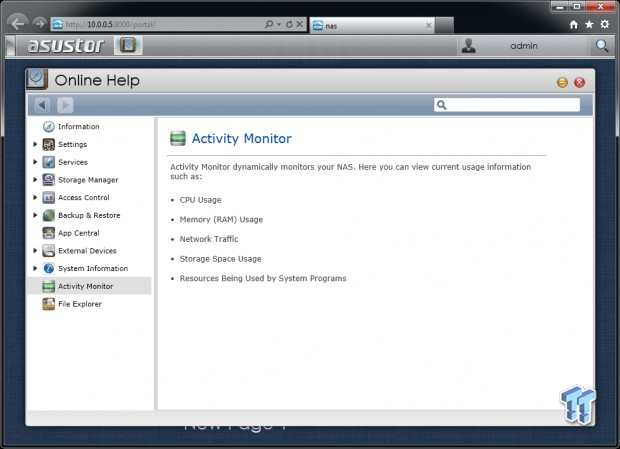Click the File Explorer icon
This screenshot has width=620, height=449.
tap(49, 304)
